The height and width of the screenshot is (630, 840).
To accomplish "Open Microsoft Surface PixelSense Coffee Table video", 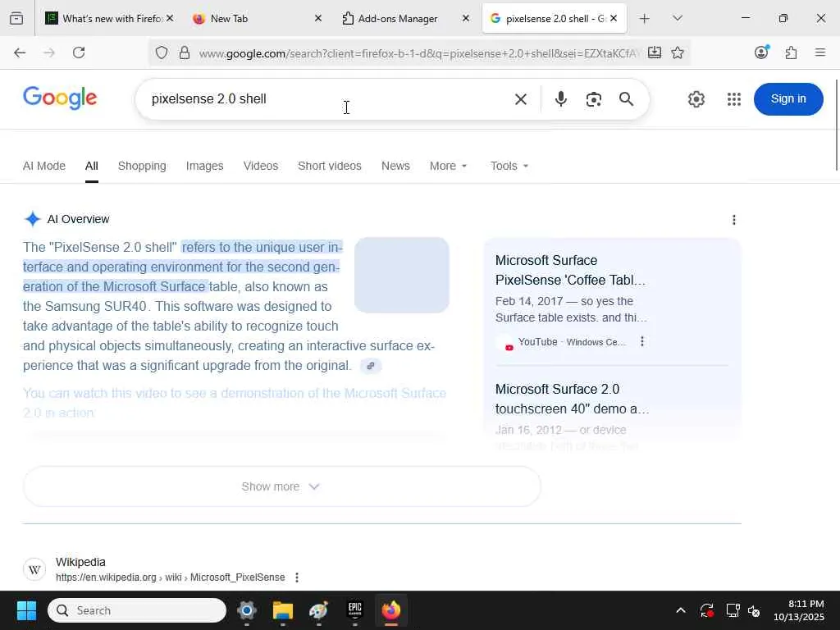I will click(x=570, y=270).
